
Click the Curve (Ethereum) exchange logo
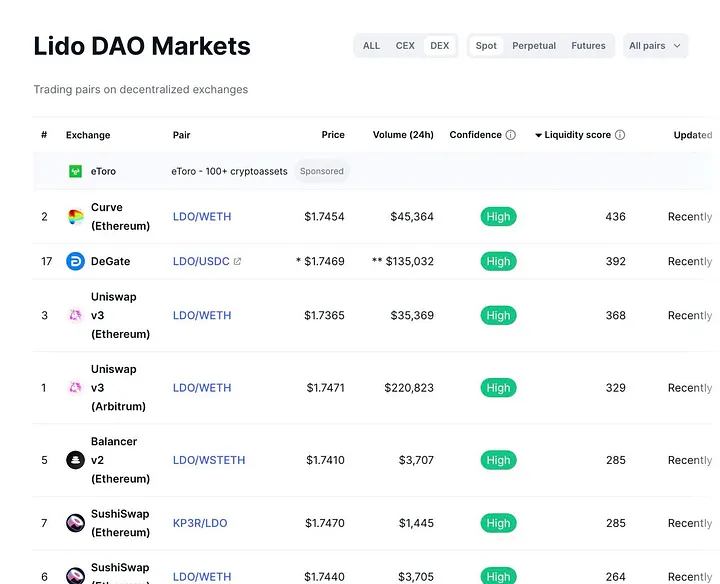point(75,217)
